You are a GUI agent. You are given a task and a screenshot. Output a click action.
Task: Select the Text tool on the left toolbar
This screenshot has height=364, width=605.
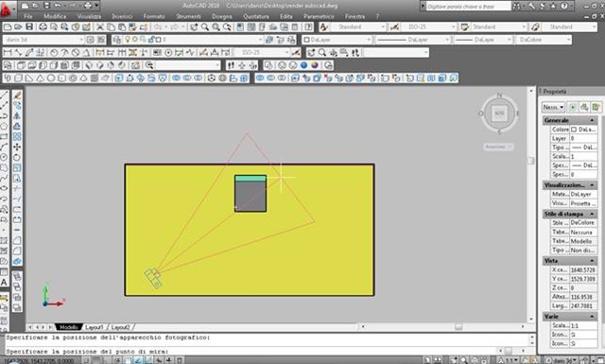(4, 282)
